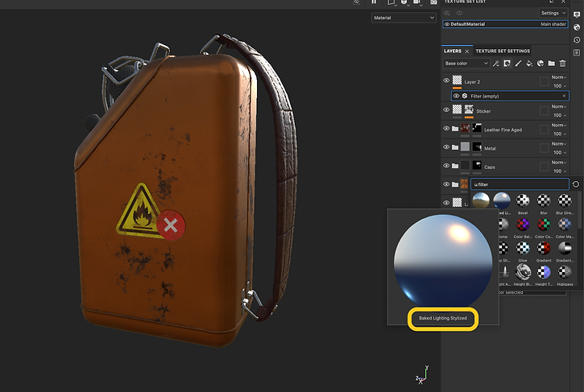Click the u:filter search input field
Screen dimensions: 584x392
point(520,184)
